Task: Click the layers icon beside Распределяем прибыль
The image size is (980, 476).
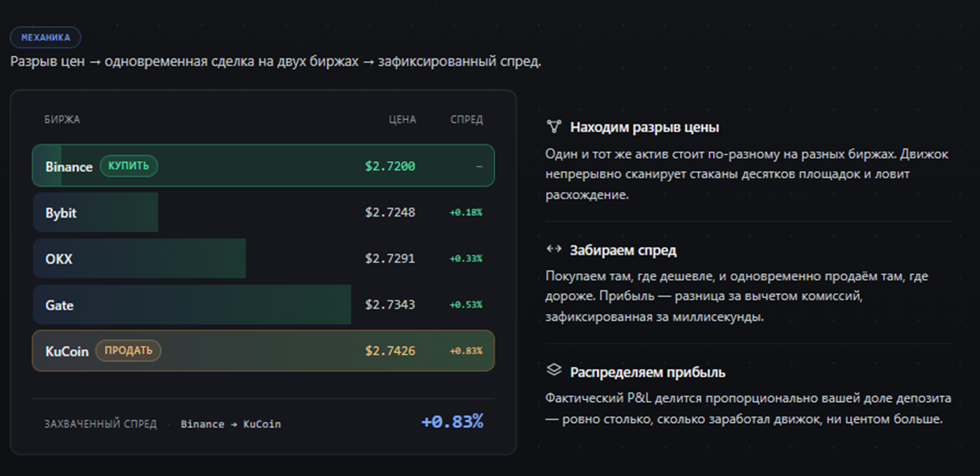Action: pos(554,371)
